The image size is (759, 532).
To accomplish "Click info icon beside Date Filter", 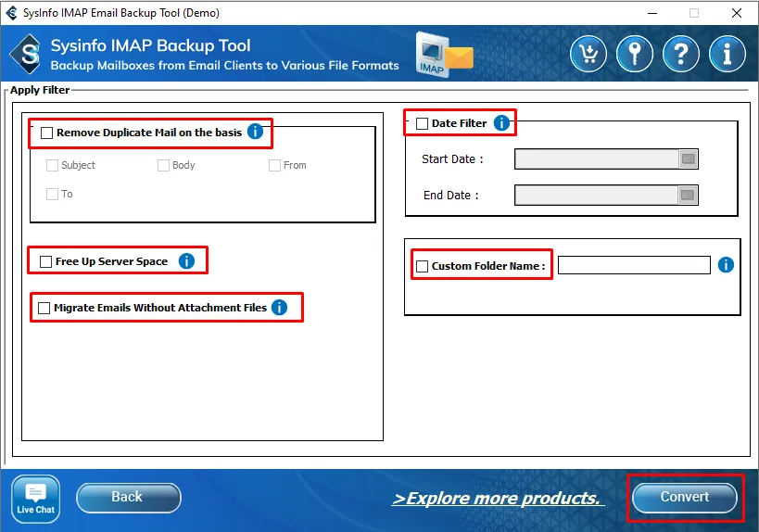I will (x=501, y=123).
